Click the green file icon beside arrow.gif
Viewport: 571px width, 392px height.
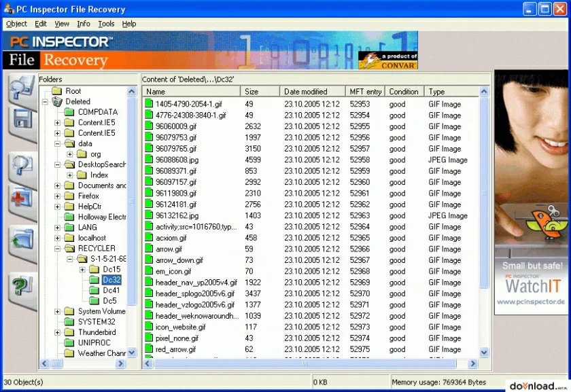tap(150, 249)
